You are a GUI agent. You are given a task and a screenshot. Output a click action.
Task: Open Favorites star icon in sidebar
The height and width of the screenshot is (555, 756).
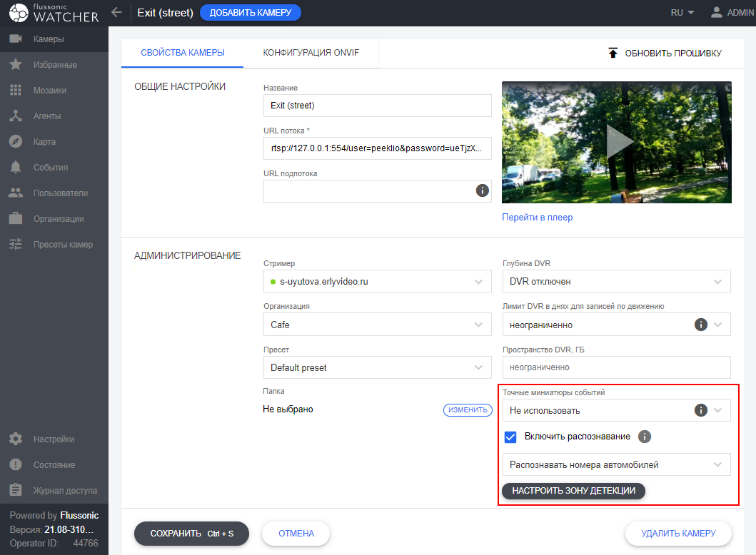coord(16,65)
